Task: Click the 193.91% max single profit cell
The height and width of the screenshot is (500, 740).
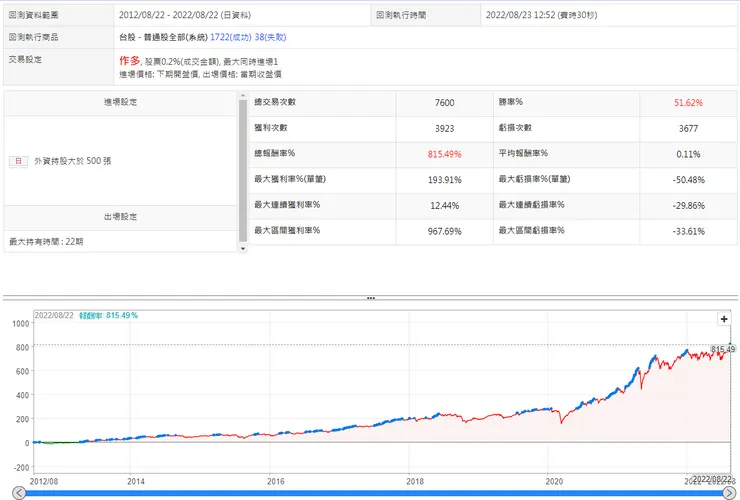Action: (x=444, y=180)
